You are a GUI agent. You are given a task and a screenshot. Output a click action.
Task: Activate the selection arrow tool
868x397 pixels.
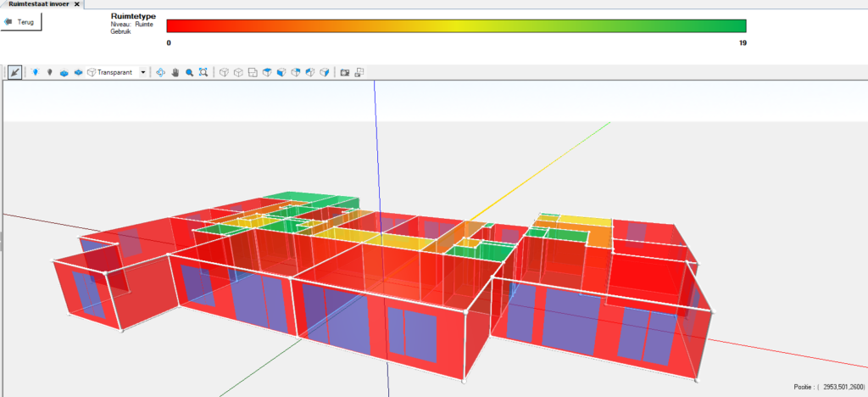pyautogui.click(x=15, y=73)
